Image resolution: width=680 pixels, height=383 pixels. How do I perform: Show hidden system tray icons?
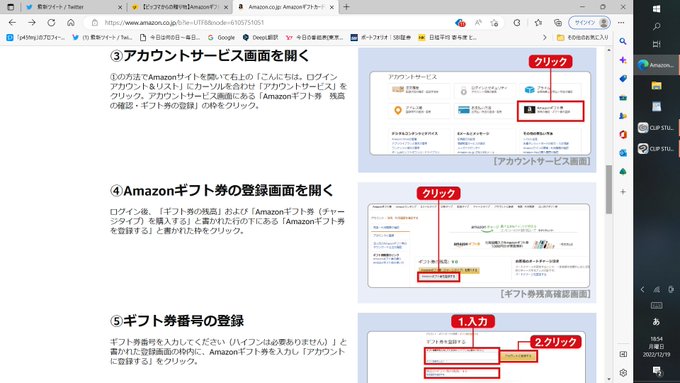coord(642,289)
